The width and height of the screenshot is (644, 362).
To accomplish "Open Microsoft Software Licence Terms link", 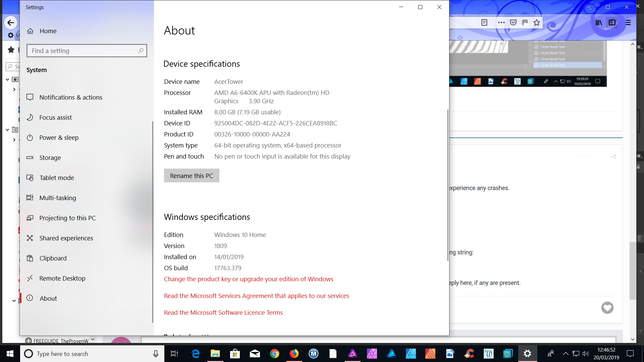I will (x=223, y=312).
